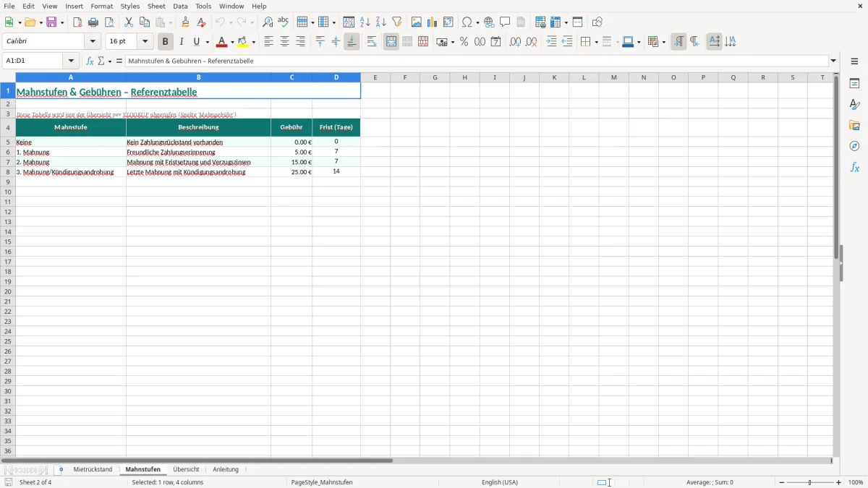Click inside the formula input line
The height and width of the screenshot is (488, 868).
pyautogui.click(x=477, y=61)
